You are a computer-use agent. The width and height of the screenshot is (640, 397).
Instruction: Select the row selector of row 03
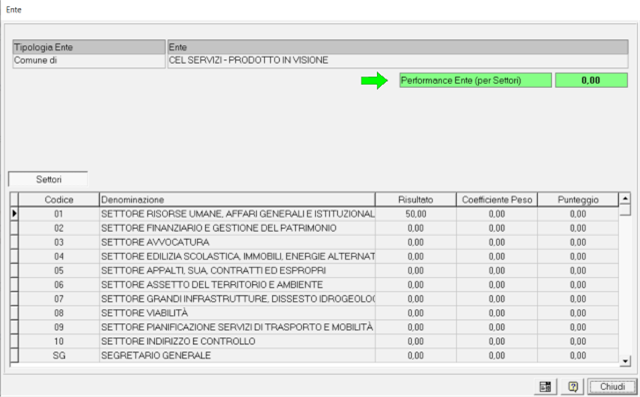coord(14,242)
